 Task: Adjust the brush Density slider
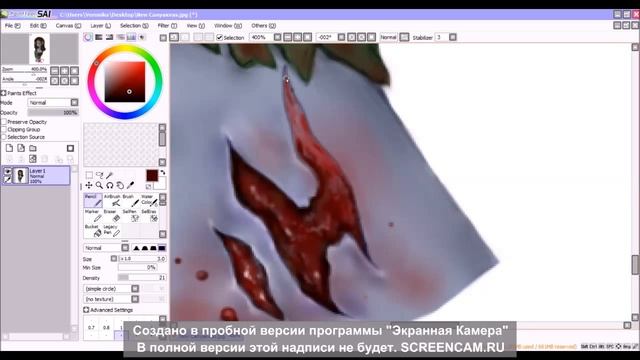(142, 278)
